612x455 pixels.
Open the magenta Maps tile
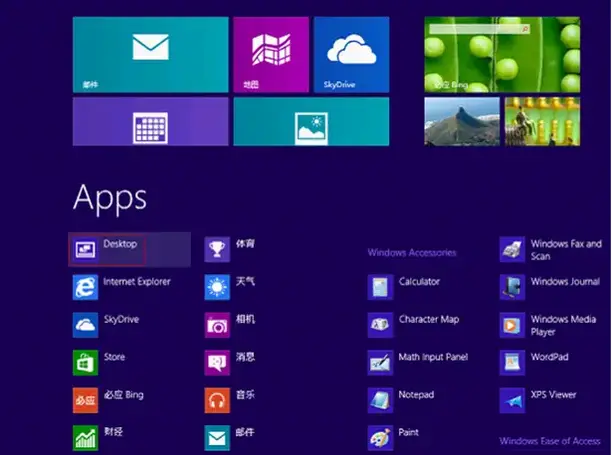click(x=271, y=55)
